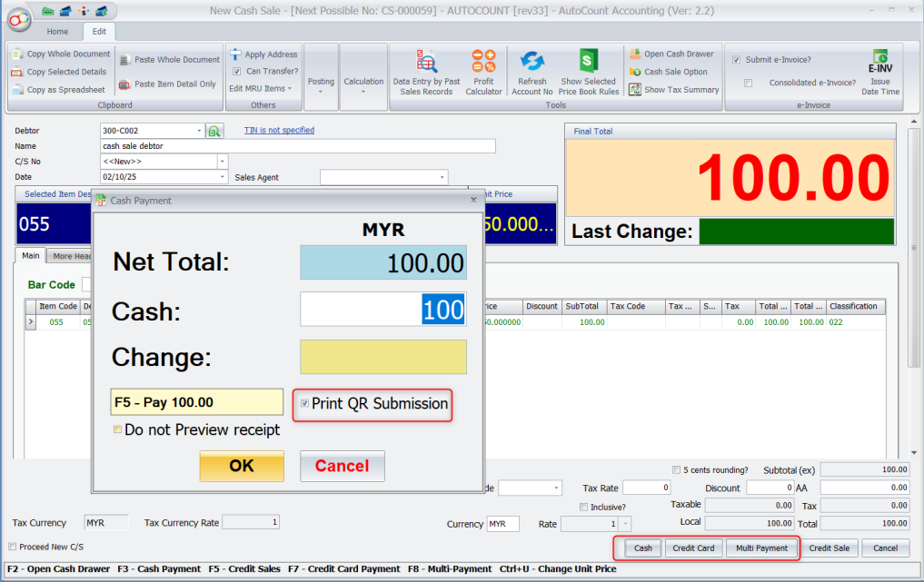Click the Cash amount input field
Viewport: 924px width, 582px height.
[x=383, y=310]
